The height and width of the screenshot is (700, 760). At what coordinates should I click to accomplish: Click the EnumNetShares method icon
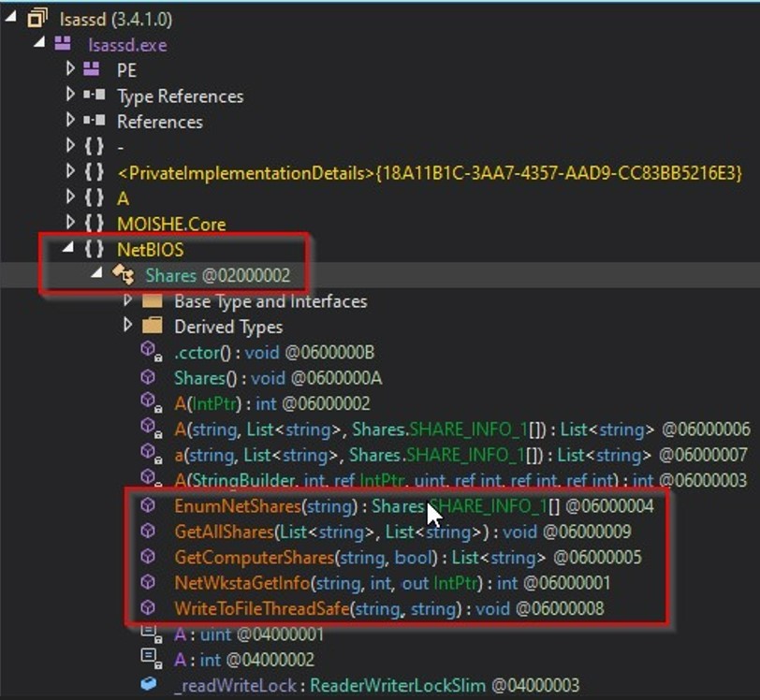pyautogui.click(x=148, y=506)
